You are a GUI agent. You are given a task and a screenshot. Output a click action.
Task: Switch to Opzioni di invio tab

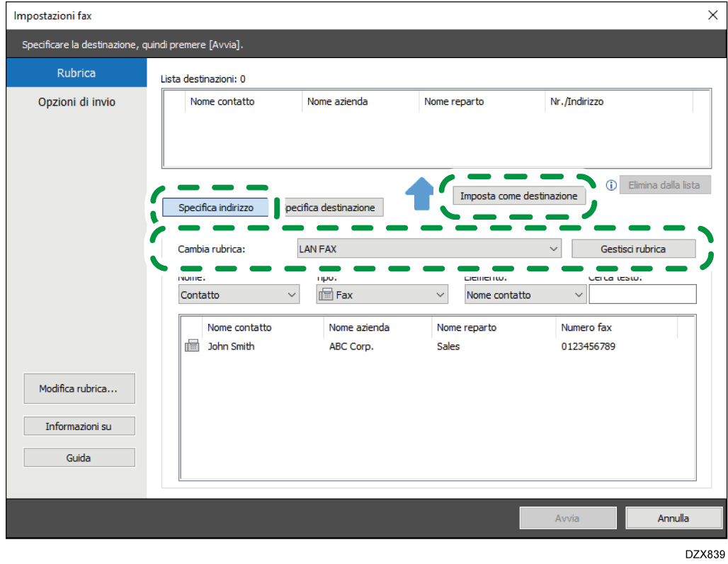76,102
